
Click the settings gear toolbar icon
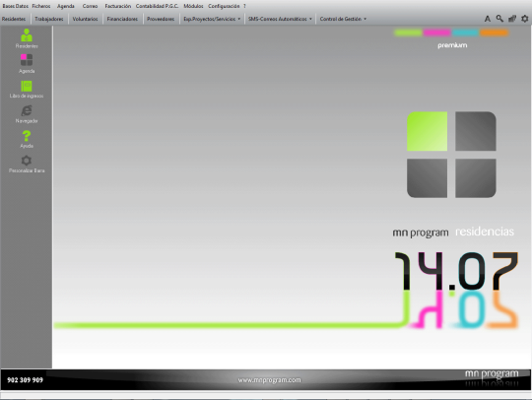524,19
